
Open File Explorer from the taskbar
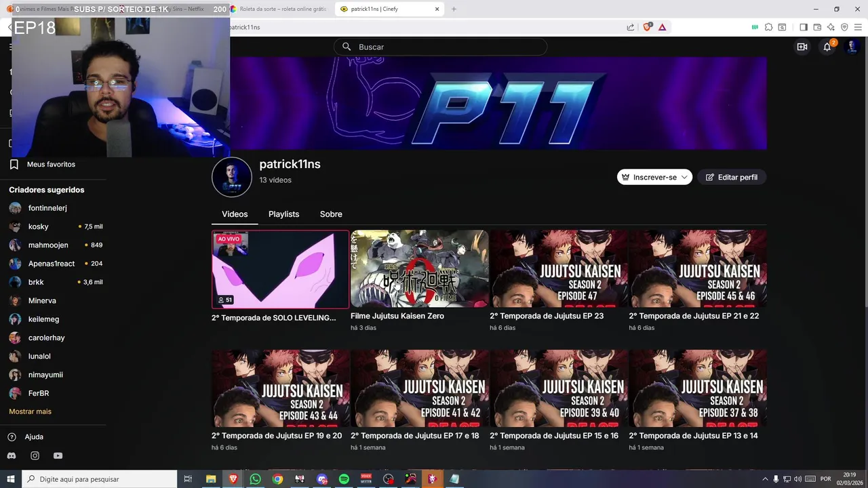pos(211,479)
